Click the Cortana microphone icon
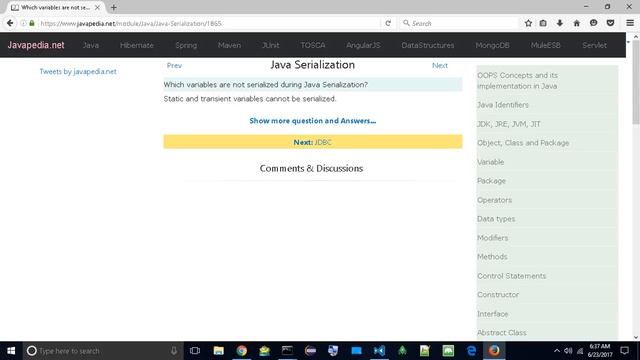The height and width of the screenshot is (360, 640). [x=174, y=351]
